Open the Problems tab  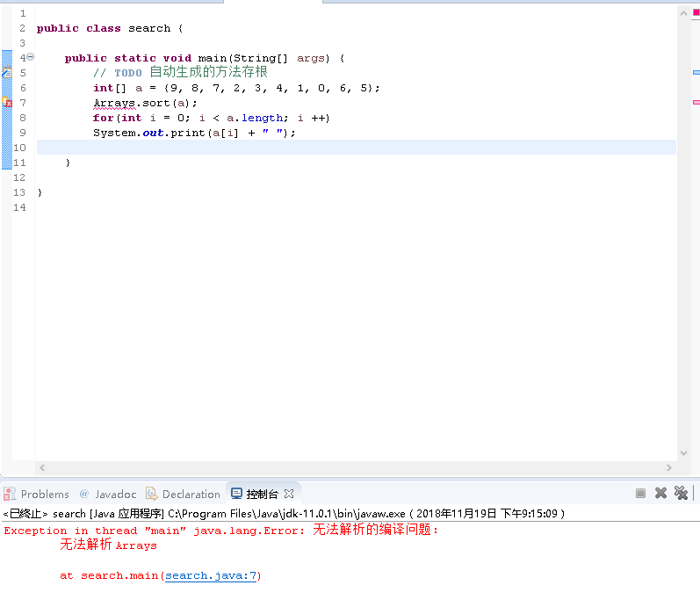37,494
